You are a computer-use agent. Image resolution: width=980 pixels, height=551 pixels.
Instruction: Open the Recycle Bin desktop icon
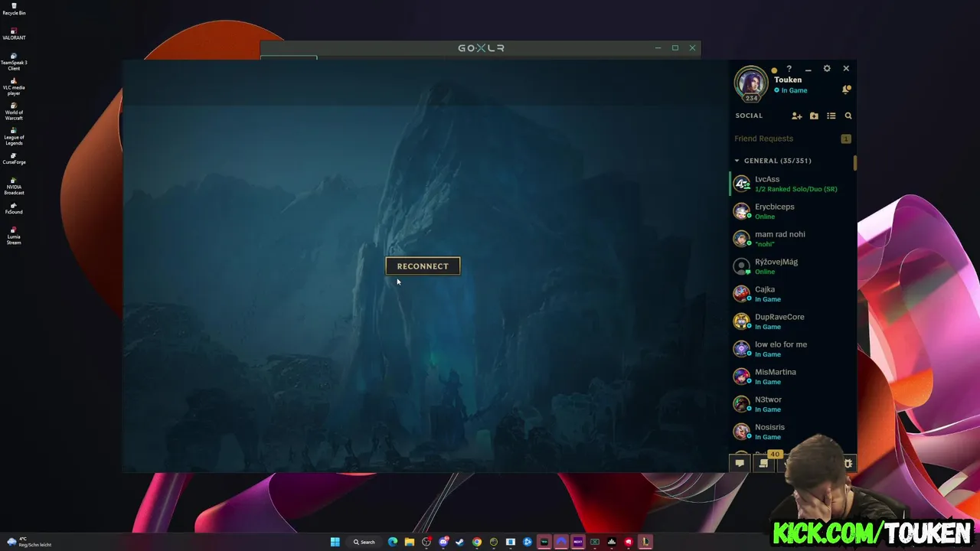14,9
